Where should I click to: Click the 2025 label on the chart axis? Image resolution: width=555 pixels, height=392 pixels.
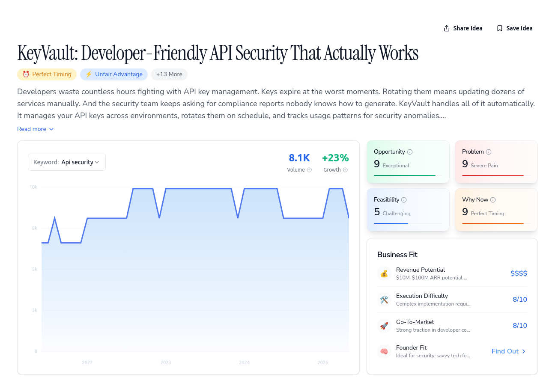tap(323, 362)
